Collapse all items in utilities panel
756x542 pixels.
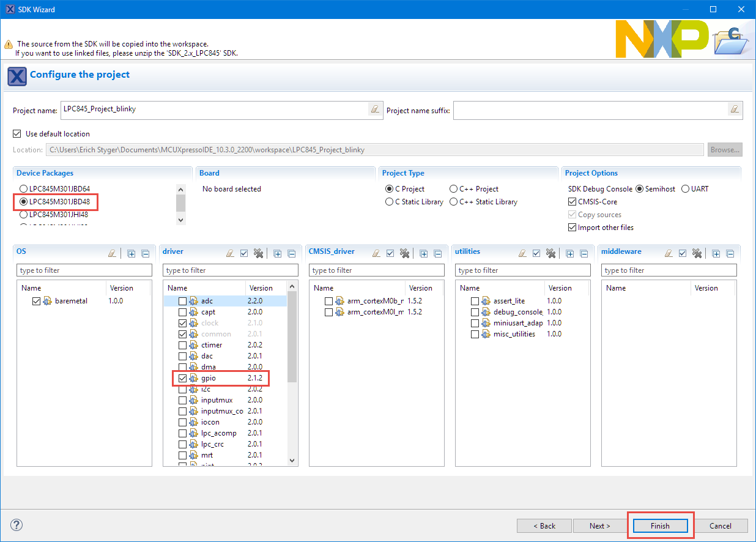click(584, 253)
